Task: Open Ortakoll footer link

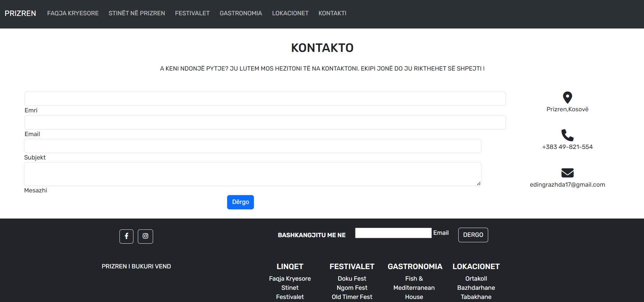Action: coord(476,279)
